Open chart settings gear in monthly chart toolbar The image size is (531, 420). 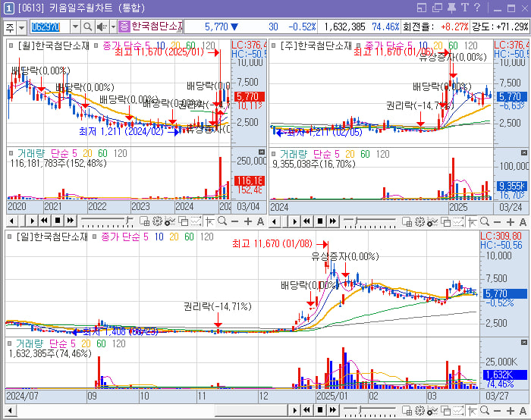coord(157,221)
